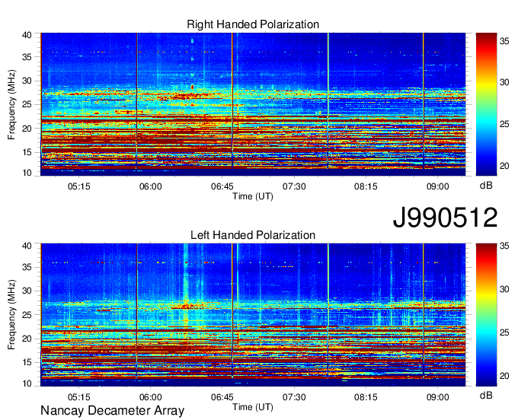Click the 25 MHz label on bottom plot
518x420 pixels.
click(x=27, y=315)
